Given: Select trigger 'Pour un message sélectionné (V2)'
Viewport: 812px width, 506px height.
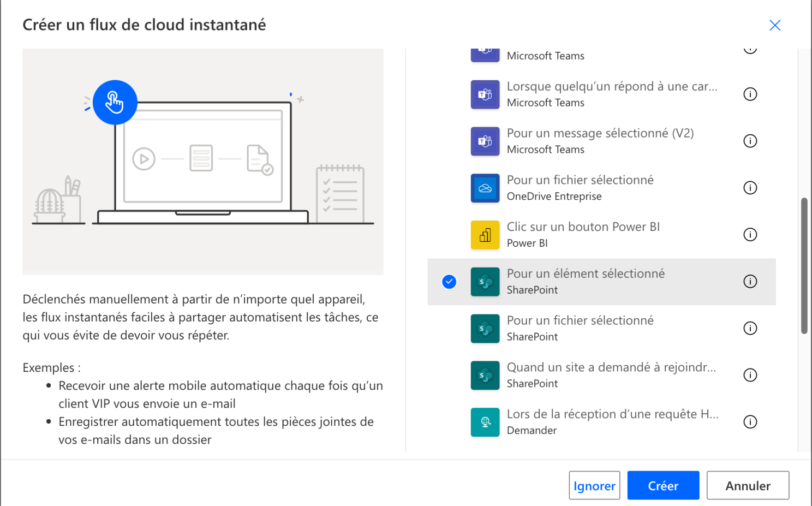Looking at the screenshot, I should point(601,141).
